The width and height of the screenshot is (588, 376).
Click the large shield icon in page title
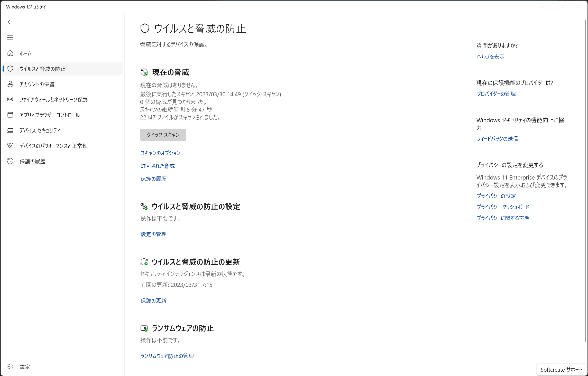click(145, 29)
